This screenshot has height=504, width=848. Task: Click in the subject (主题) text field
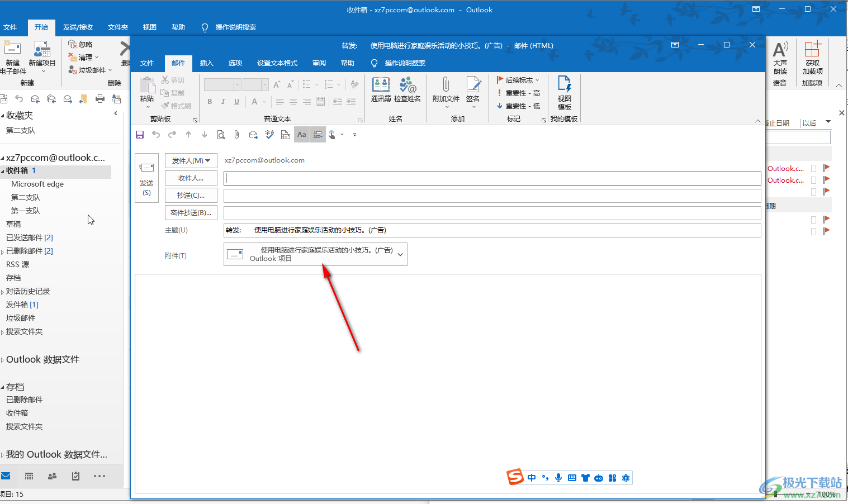click(492, 230)
